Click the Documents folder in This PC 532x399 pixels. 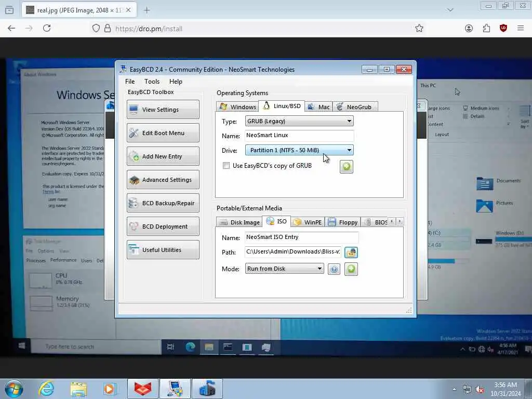coord(498,183)
